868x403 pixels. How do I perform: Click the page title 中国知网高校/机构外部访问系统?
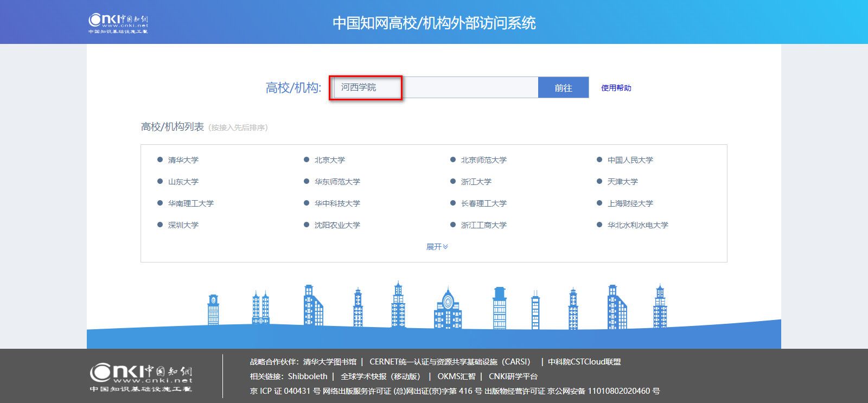[x=434, y=23]
